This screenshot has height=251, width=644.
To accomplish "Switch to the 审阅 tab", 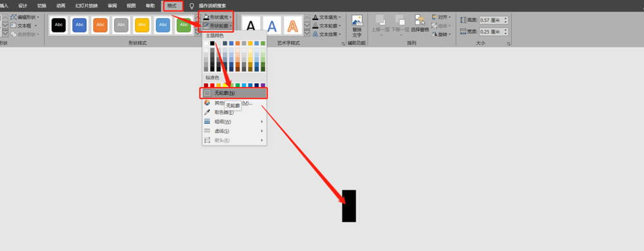I will [112, 6].
